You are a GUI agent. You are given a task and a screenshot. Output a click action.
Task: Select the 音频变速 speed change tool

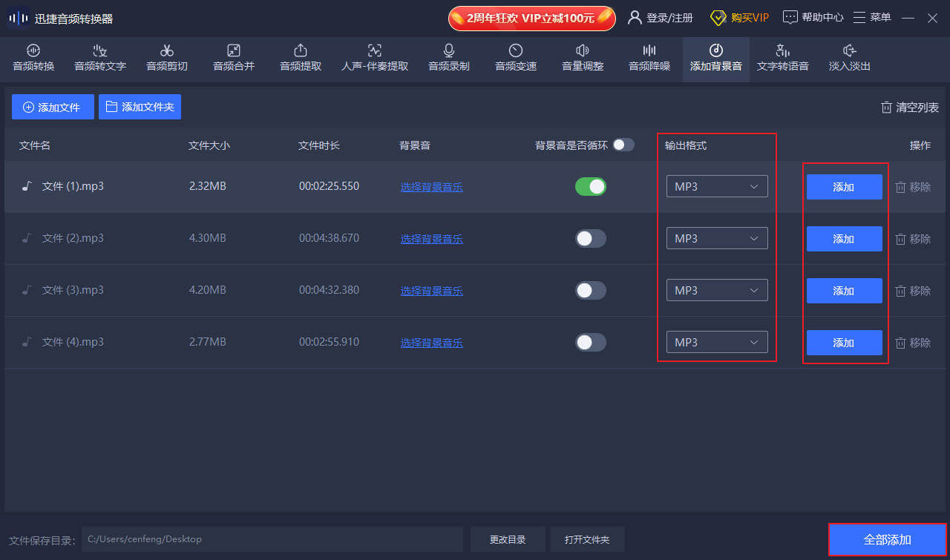click(x=515, y=59)
